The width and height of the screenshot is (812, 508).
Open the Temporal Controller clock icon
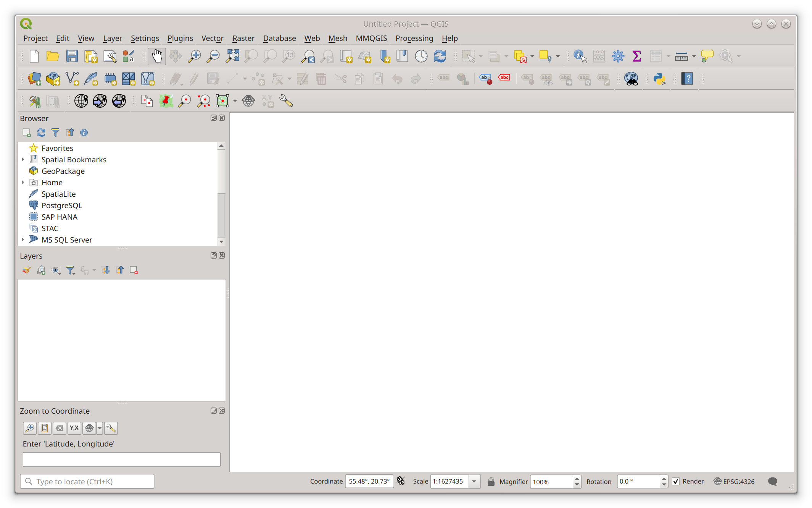[x=421, y=56]
